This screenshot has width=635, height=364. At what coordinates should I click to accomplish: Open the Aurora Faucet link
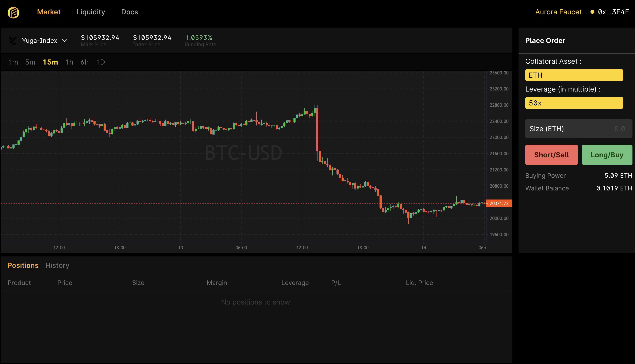click(558, 12)
